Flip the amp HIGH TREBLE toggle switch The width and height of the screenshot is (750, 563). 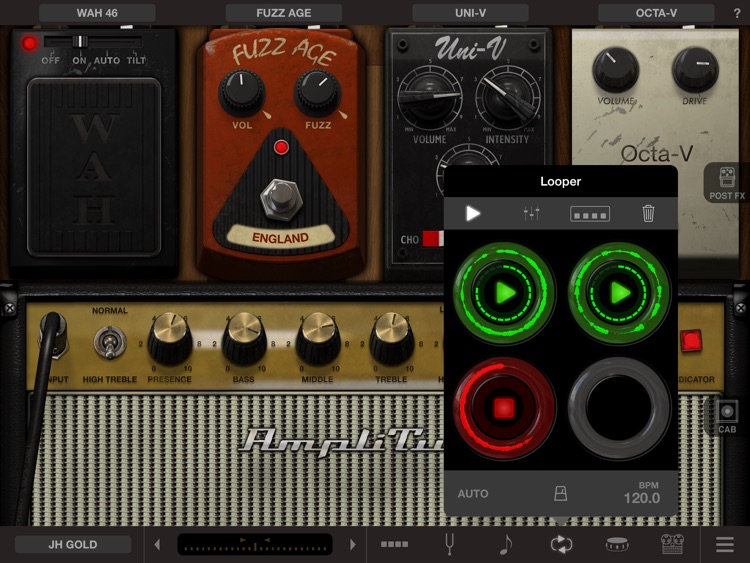click(110, 342)
